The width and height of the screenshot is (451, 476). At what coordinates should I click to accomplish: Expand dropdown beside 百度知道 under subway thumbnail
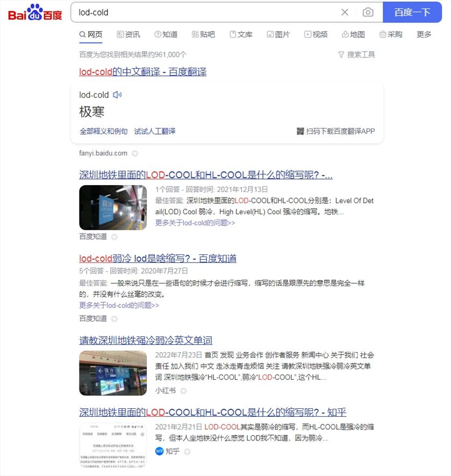pos(114,237)
